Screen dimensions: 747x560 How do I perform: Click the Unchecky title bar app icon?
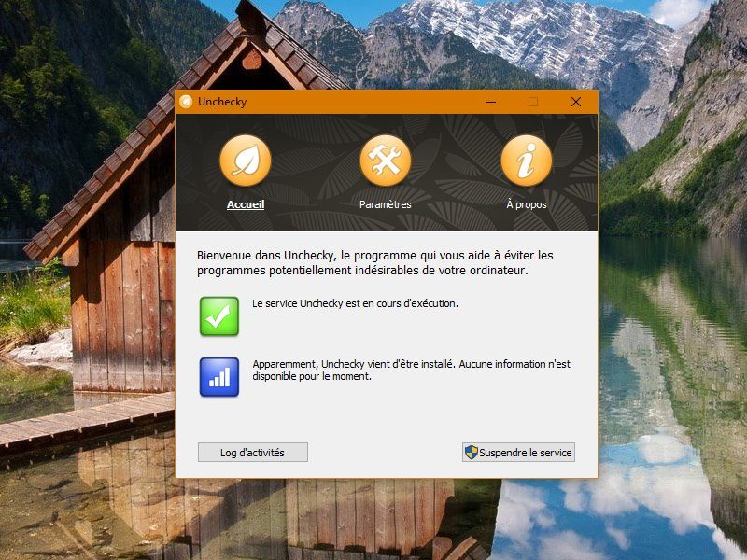pos(186,102)
